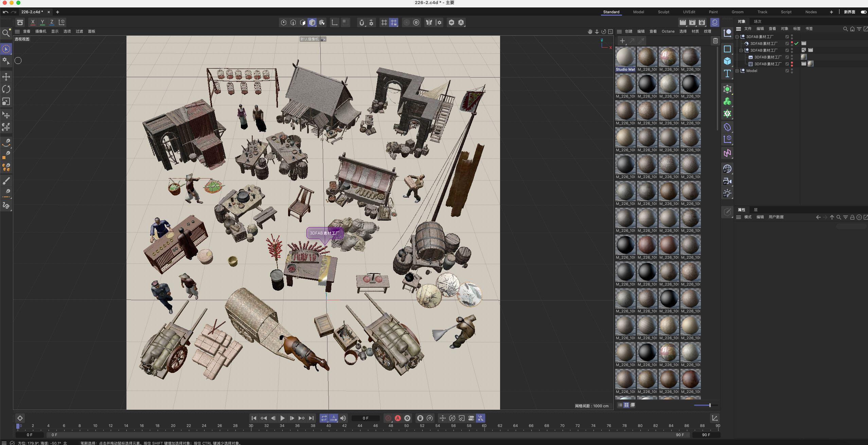Toggle the 新界面 switch at top right
This screenshot has width=868, height=445.
(863, 12)
